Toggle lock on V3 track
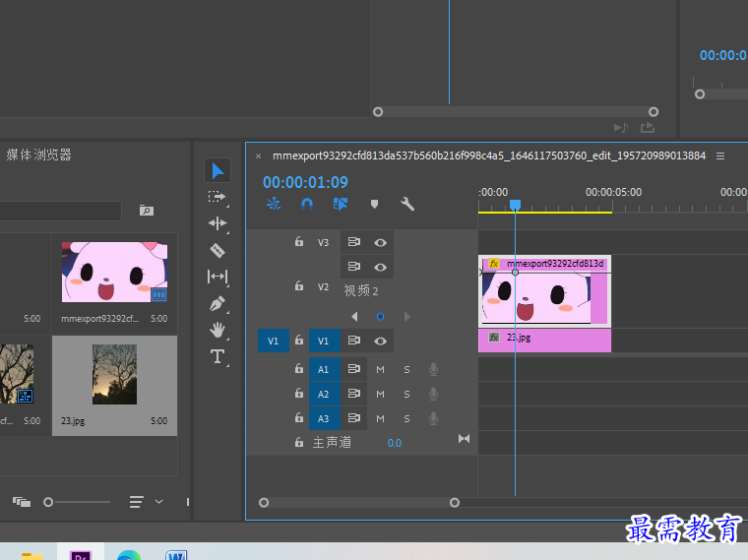Viewport: 748px width, 560px height. [x=299, y=242]
